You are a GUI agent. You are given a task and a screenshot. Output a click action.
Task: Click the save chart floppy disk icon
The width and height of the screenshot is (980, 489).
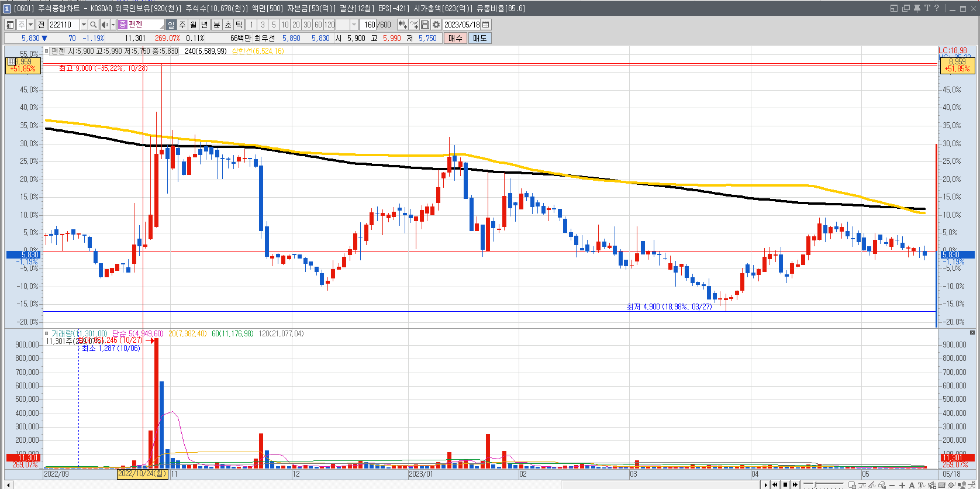tap(425, 25)
